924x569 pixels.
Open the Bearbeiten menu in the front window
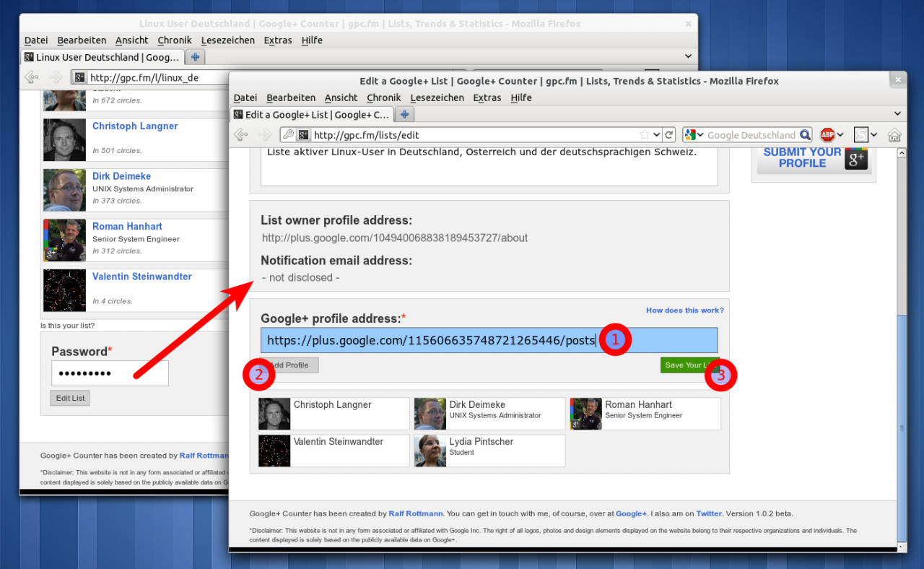(291, 97)
